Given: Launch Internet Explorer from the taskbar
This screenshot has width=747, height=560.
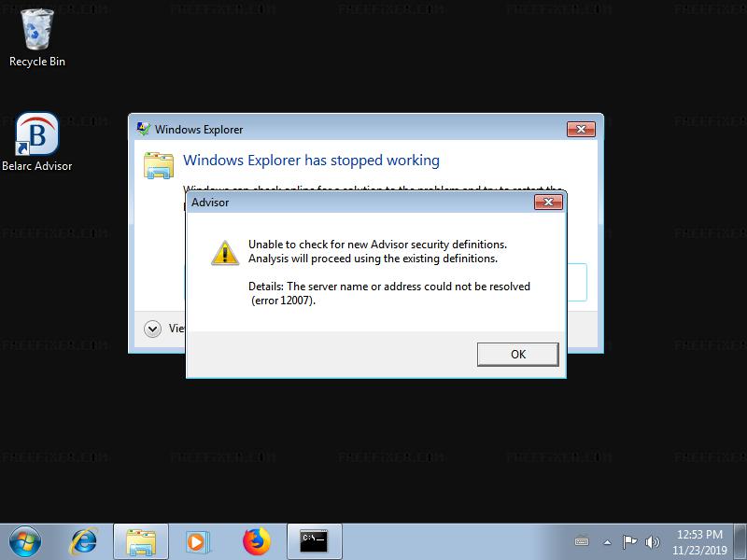Looking at the screenshot, I should [84, 542].
